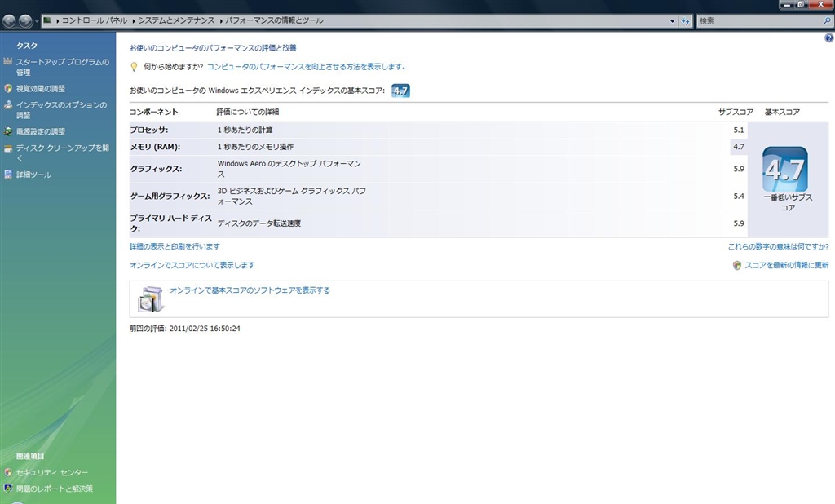Click the indexing options icon in task pane
Screen dimensions: 835x504
7,104
